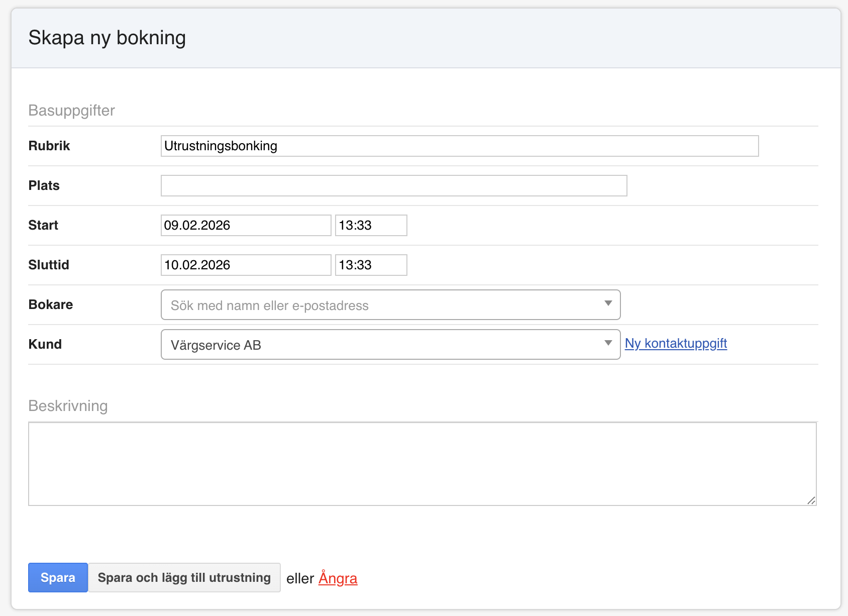Open the Kund dropdown showing Värgservice AB

click(382, 345)
